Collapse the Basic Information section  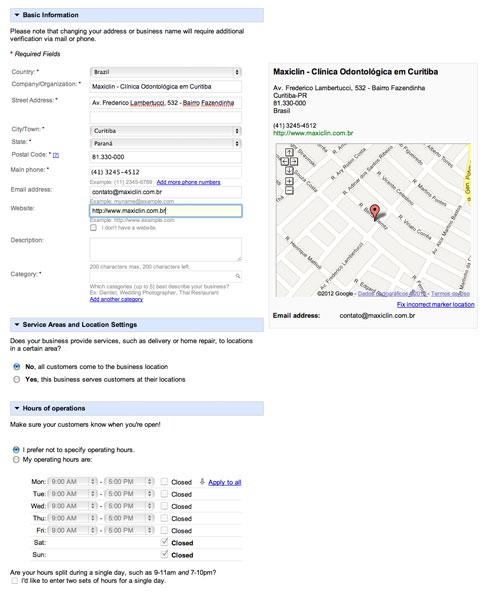coord(17,15)
